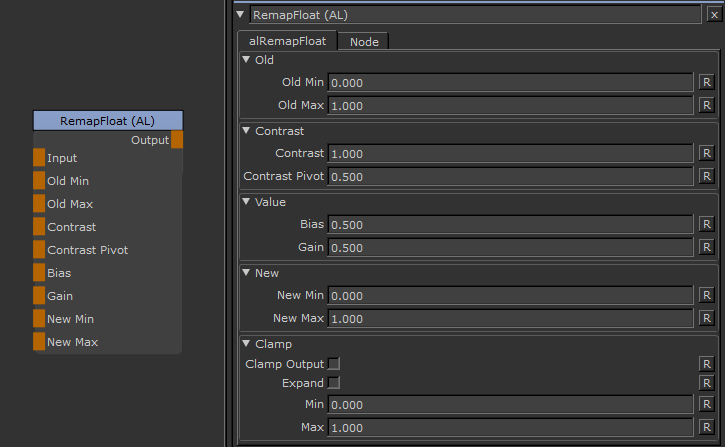Click the New Max input port
Viewport: 725px width, 447px height.
(x=39, y=342)
